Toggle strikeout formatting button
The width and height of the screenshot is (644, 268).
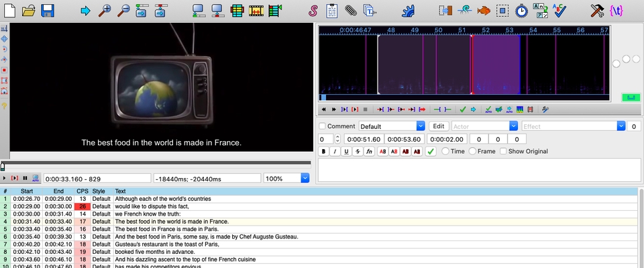358,151
